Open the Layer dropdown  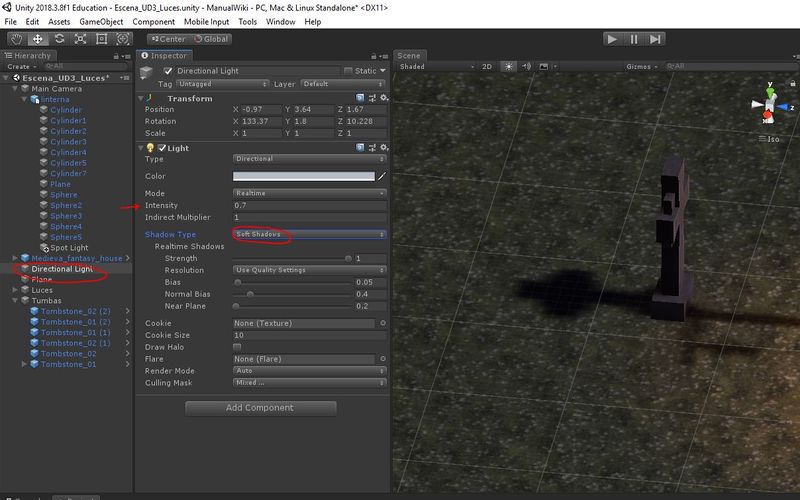coord(343,84)
